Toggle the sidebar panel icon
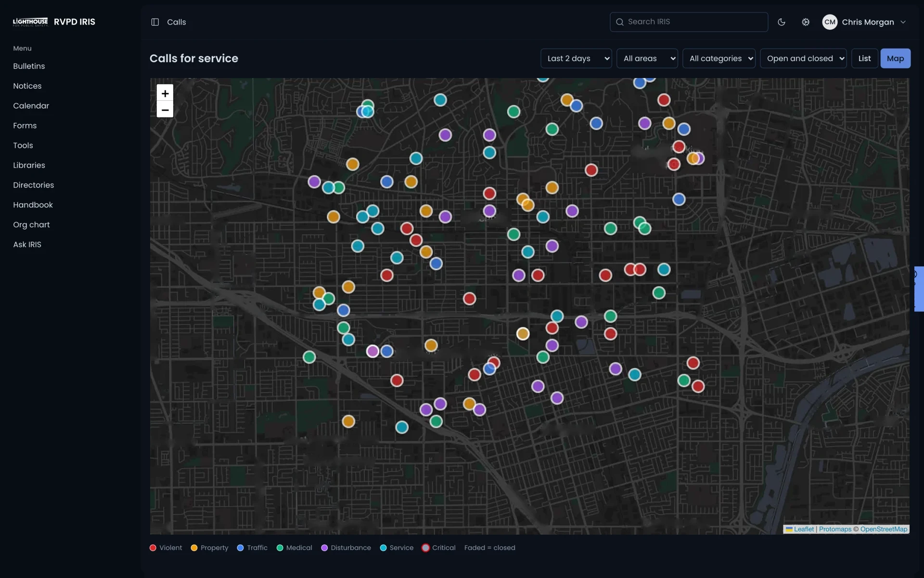Viewport: 924px width, 578px height. pos(155,22)
